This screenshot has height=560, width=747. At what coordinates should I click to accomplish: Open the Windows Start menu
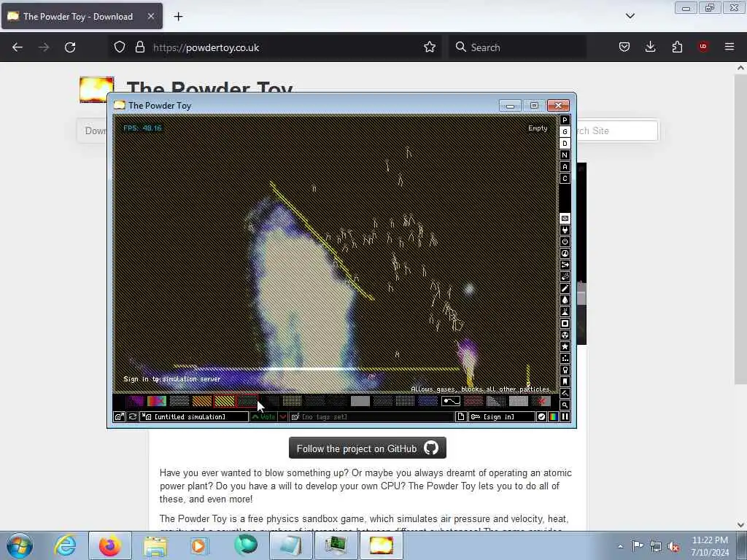pos(20,545)
